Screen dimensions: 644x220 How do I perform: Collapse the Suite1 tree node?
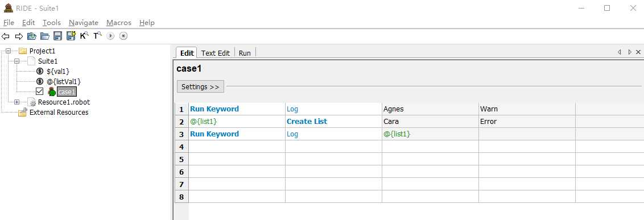(x=16, y=61)
